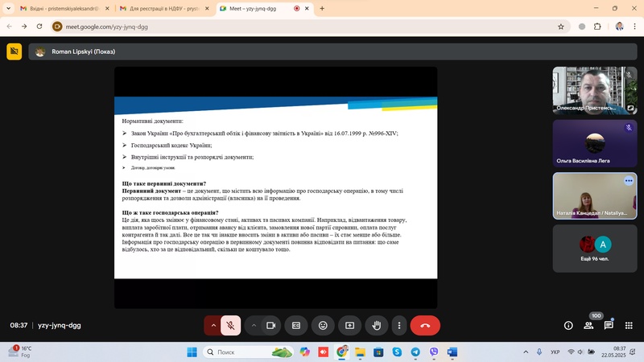Open a new browser tab
The width and height of the screenshot is (644, 362).
[x=322, y=8]
